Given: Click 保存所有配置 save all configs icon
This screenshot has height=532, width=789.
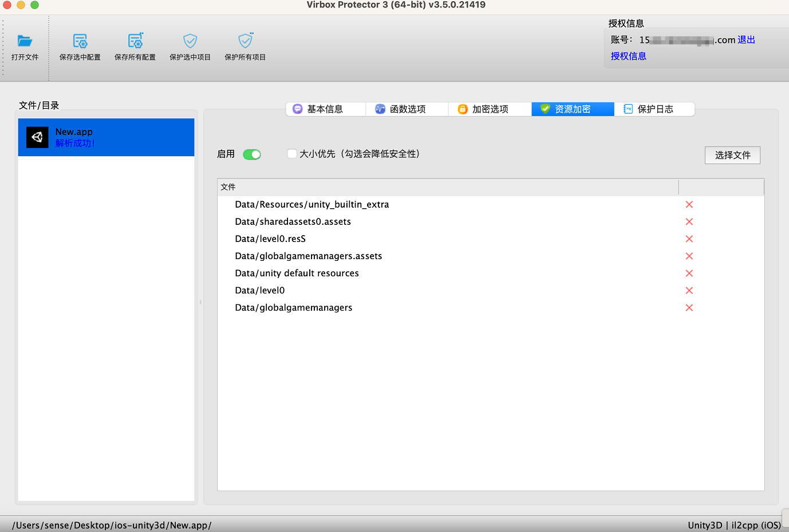Looking at the screenshot, I should coord(135,41).
